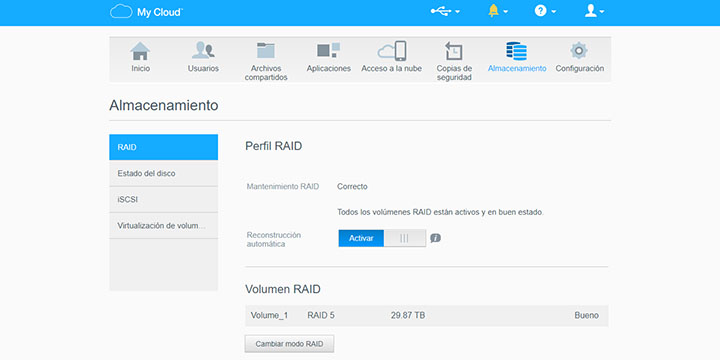Open the Archivos compartidos folder icon

point(266,51)
